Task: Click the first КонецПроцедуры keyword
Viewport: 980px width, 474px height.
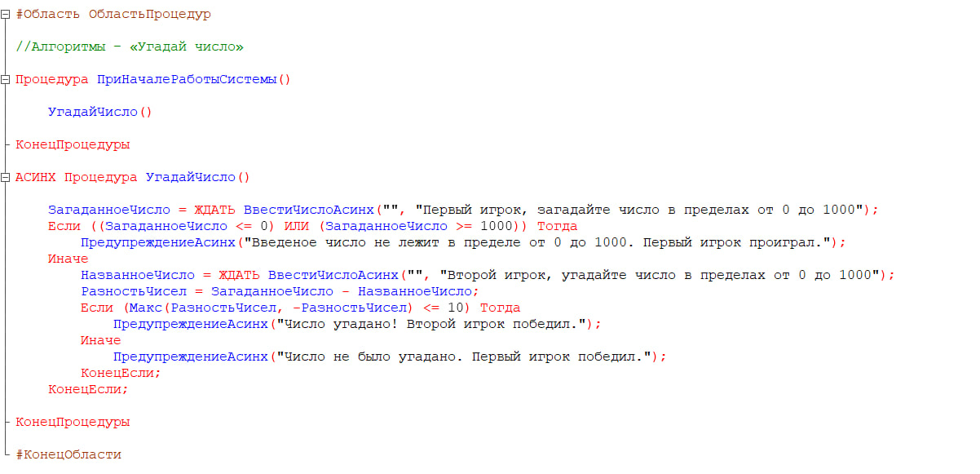Action: click(x=73, y=145)
